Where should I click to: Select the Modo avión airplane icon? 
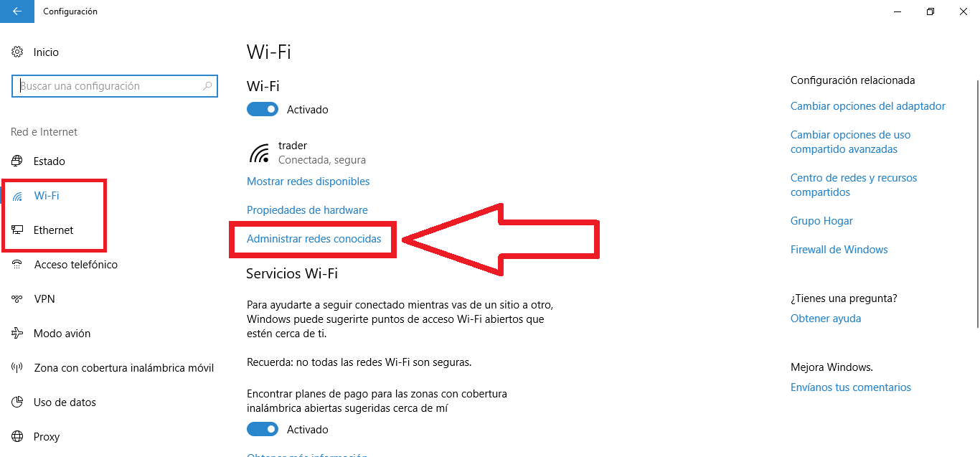pos(17,334)
